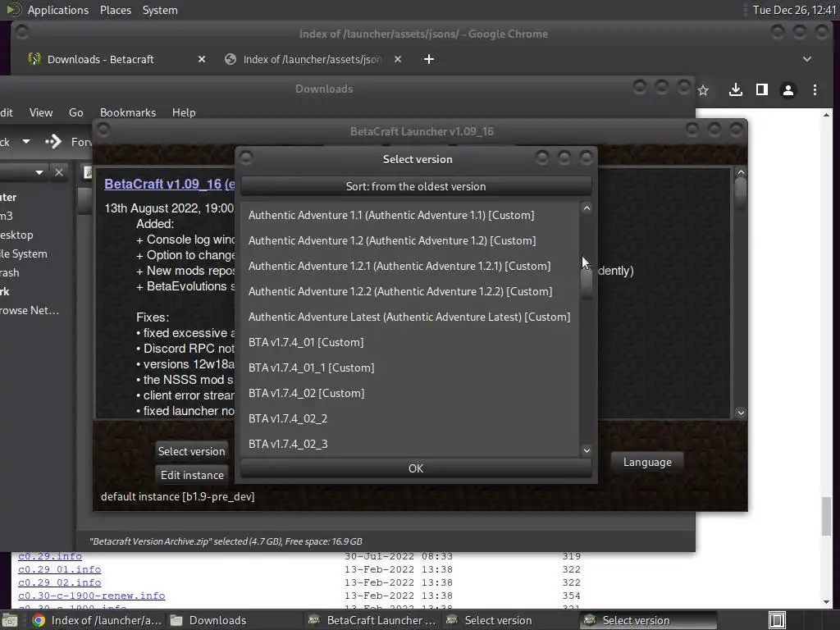Click the clock in top panel
Viewport: 840px width, 630px height.
(794, 10)
